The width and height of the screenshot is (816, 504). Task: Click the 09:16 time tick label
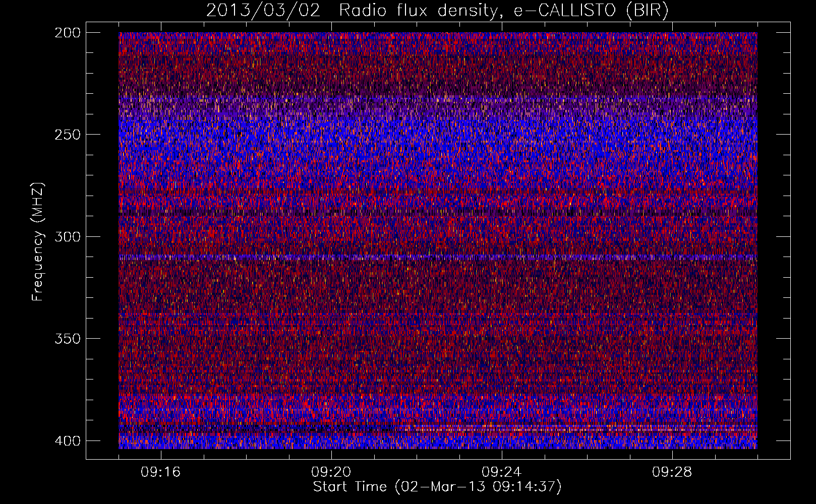161,472
